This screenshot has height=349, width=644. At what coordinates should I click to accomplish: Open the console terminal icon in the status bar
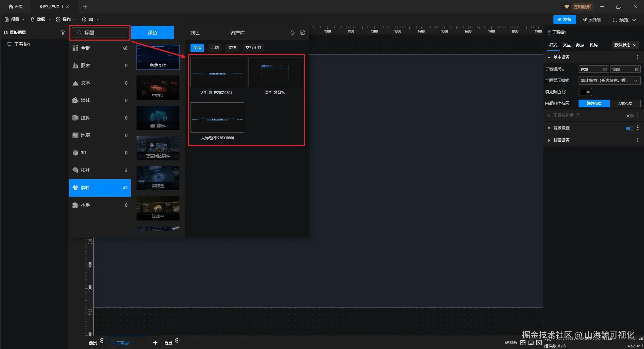pyautogui.click(x=539, y=343)
